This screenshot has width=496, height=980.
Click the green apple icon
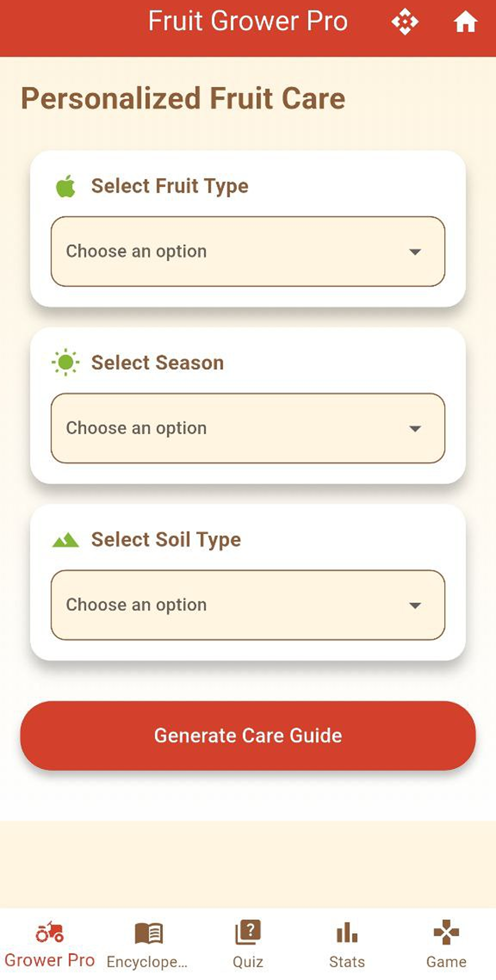[66, 186]
